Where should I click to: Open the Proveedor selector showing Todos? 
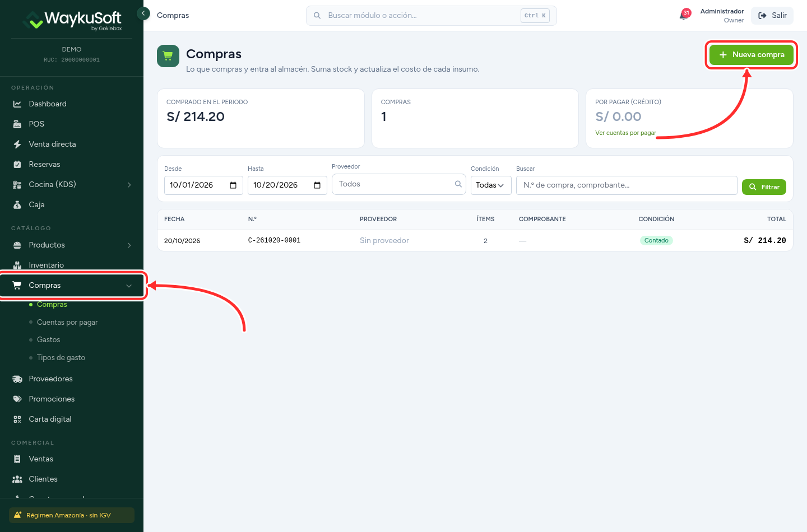pos(399,184)
